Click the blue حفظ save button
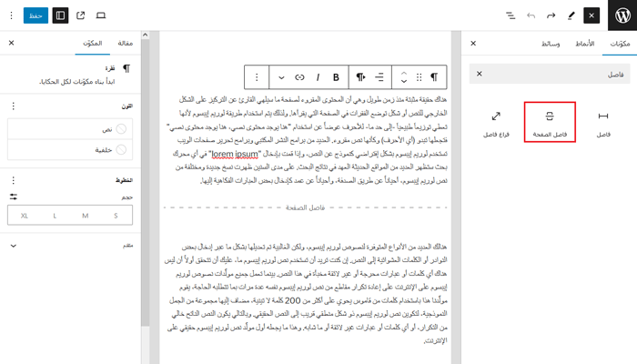Viewport: 637px width, 364px height. (x=35, y=15)
